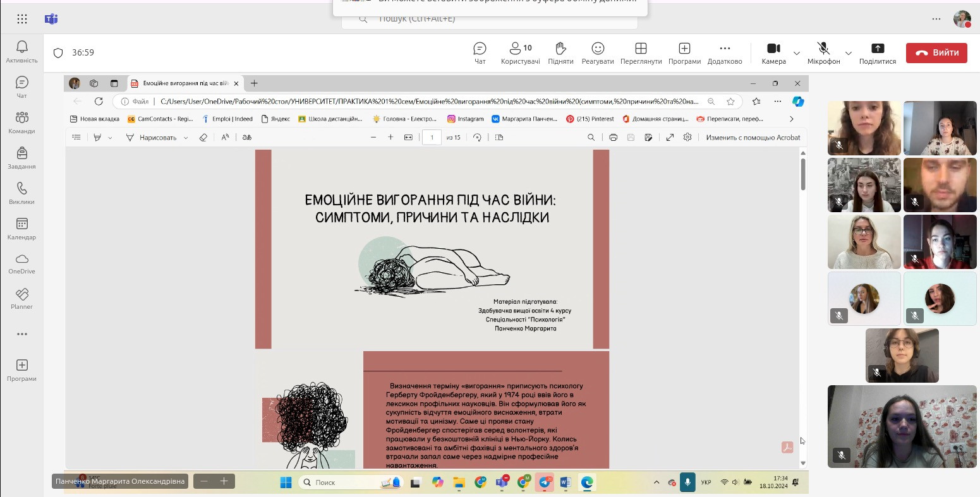
Task: Unmute with the Мікрофон button
Action: [x=823, y=53]
